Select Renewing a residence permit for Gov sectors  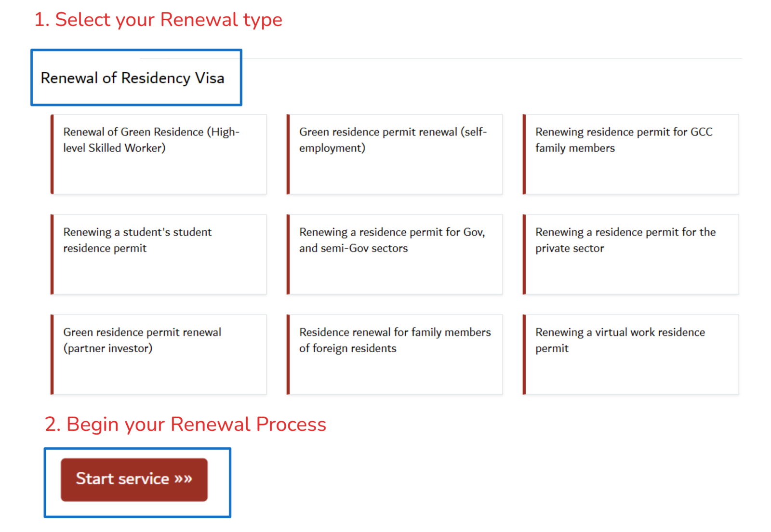394,254
